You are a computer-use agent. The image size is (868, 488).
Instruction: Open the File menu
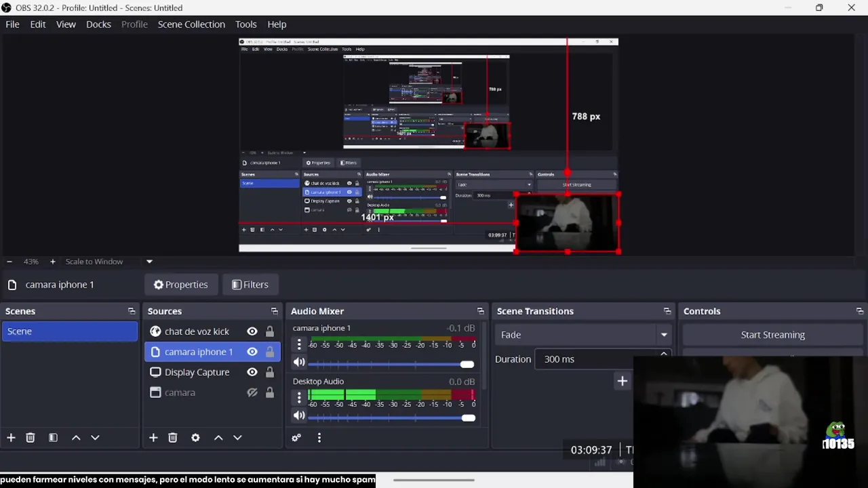click(12, 24)
